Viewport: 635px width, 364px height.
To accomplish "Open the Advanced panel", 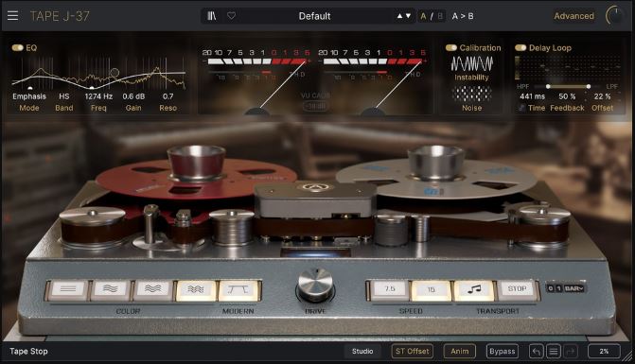I will (x=573, y=16).
